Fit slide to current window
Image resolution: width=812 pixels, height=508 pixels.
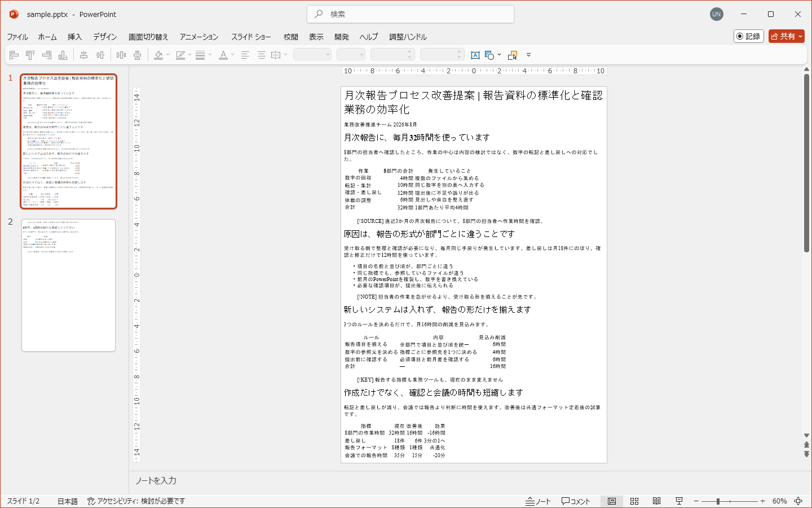click(x=798, y=501)
